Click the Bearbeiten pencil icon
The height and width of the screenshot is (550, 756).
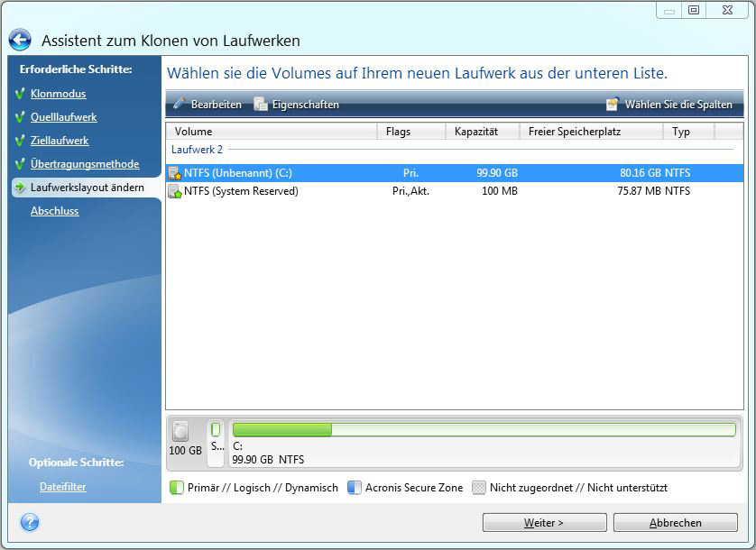coord(180,105)
